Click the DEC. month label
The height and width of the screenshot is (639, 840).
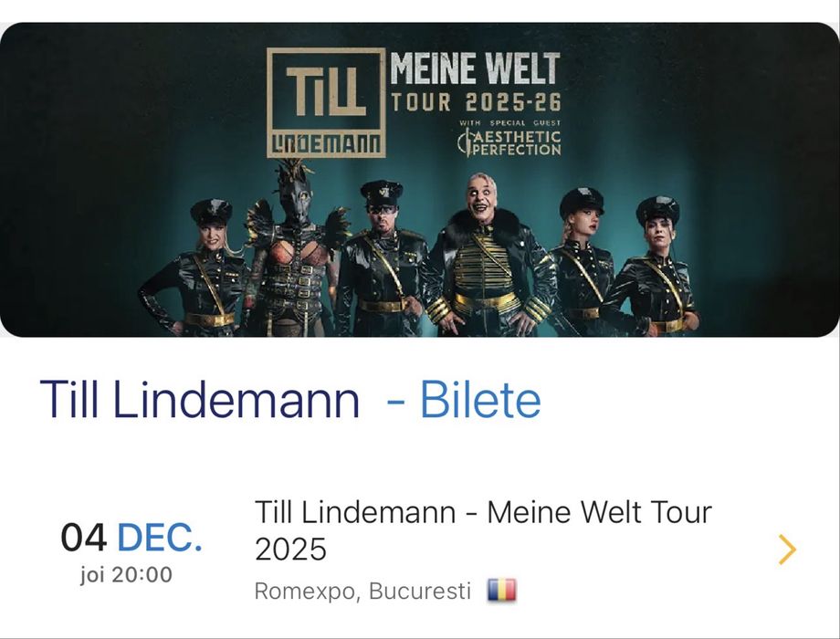pos(160,538)
